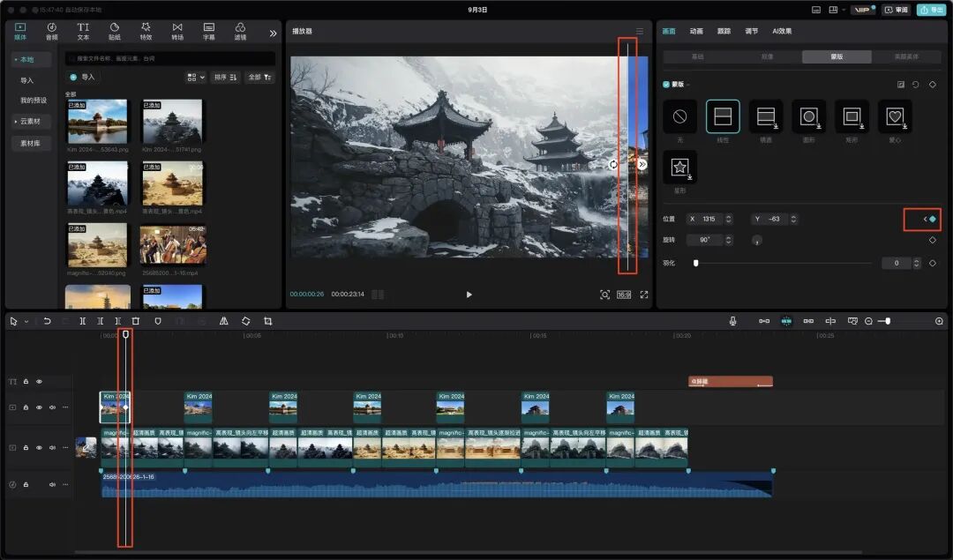Image resolution: width=953 pixels, height=560 pixels.
Task: Open the selection tool mode dropdown arrow
Action: tap(26, 322)
